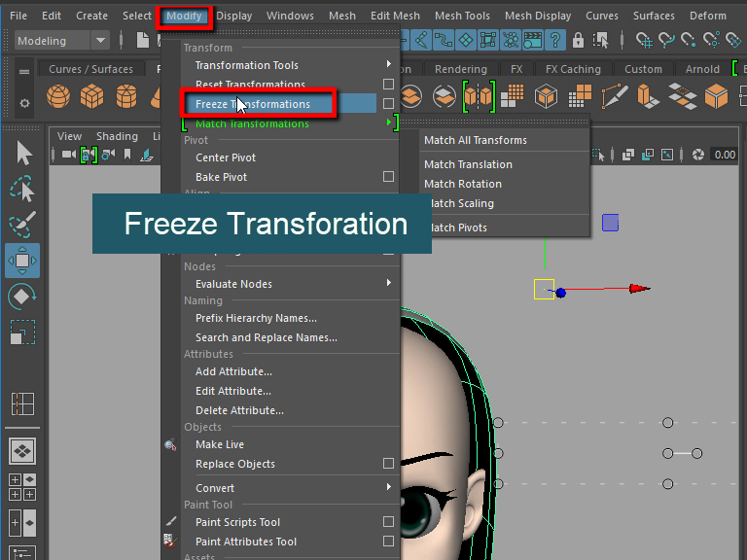Toggle the lock selection padlock icon
The height and width of the screenshot is (560, 747).
(x=578, y=41)
